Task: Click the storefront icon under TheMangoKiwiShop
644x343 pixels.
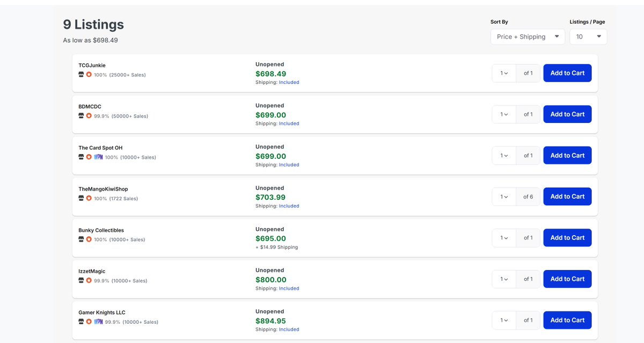Action: click(81, 198)
